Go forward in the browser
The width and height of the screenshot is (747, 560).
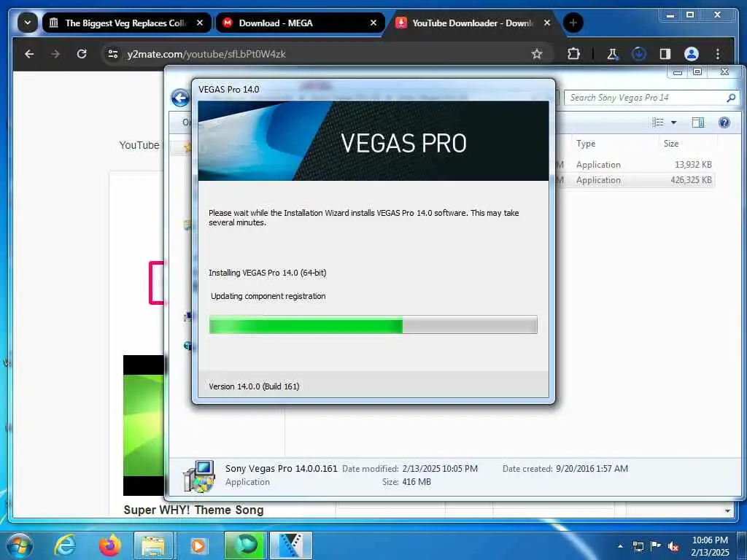click(55, 54)
